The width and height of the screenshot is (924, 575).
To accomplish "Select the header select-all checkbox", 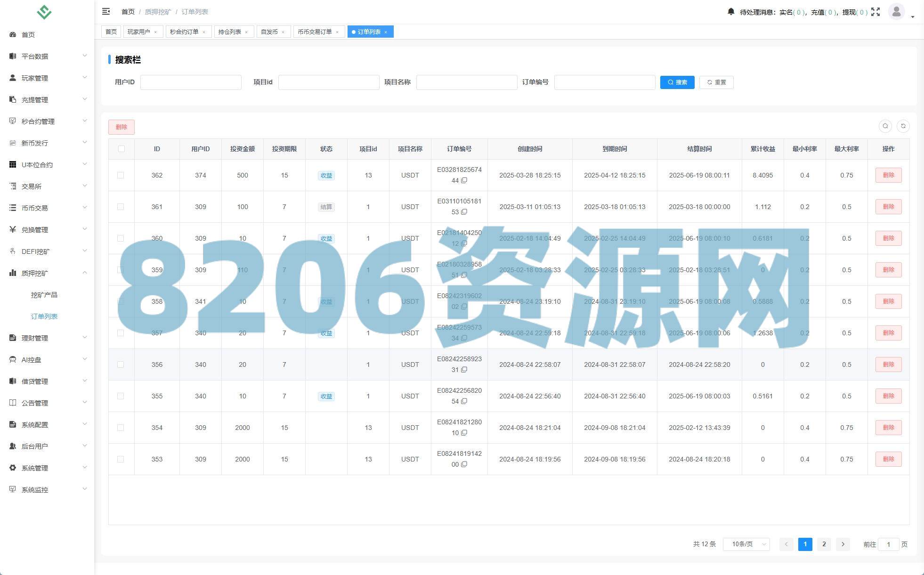I will click(122, 149).
